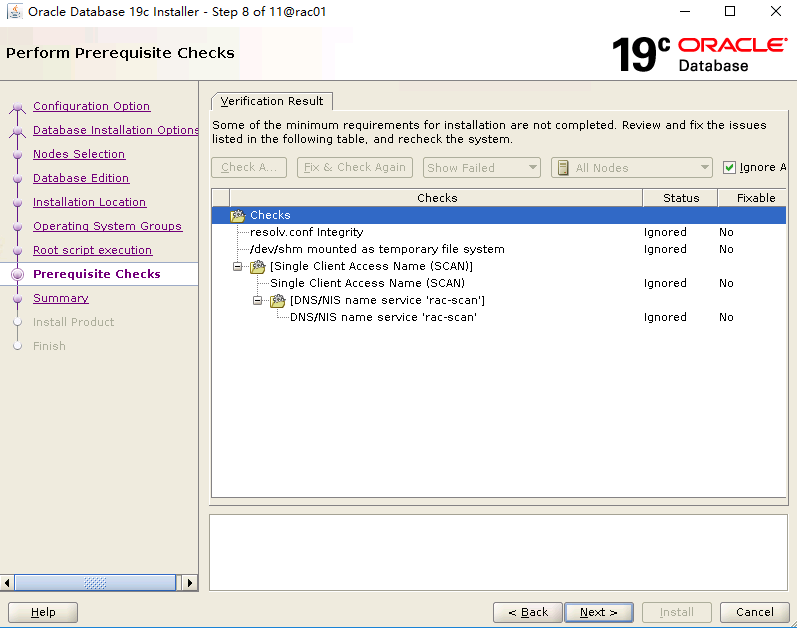Screen dimensions: 797x628
Task: Click the Fix & Check Again button
Action: [x=355, y=168]
